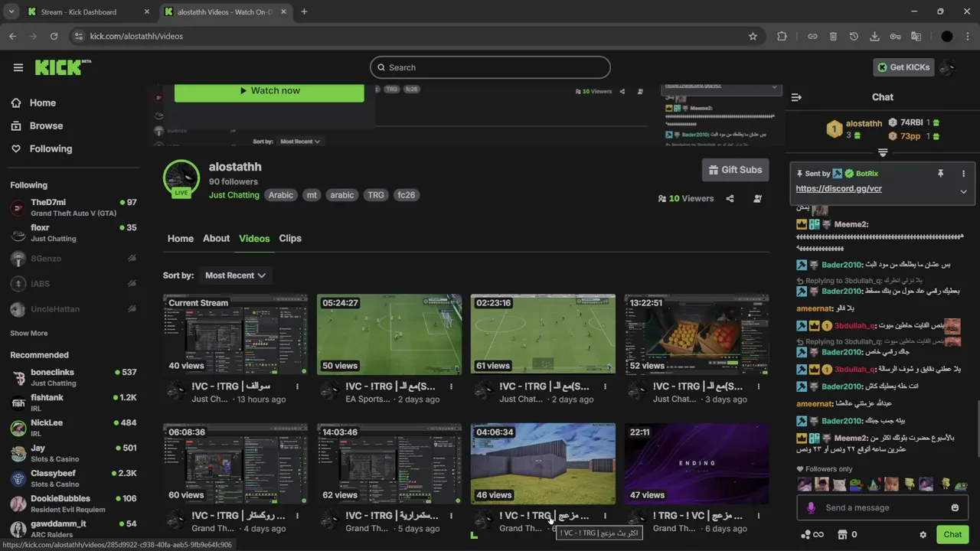Switch to the Clips tab

[290, 238]
